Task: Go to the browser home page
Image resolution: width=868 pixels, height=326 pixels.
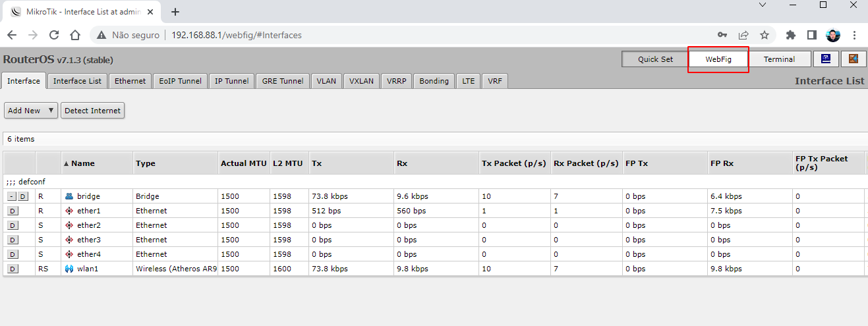Action: coord(75,35)
